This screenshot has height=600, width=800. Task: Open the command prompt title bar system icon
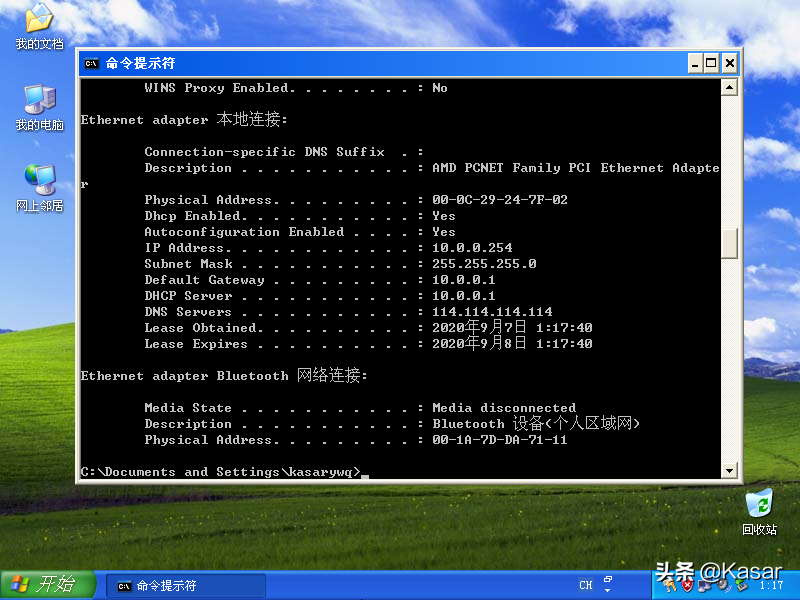coord(92,63)
